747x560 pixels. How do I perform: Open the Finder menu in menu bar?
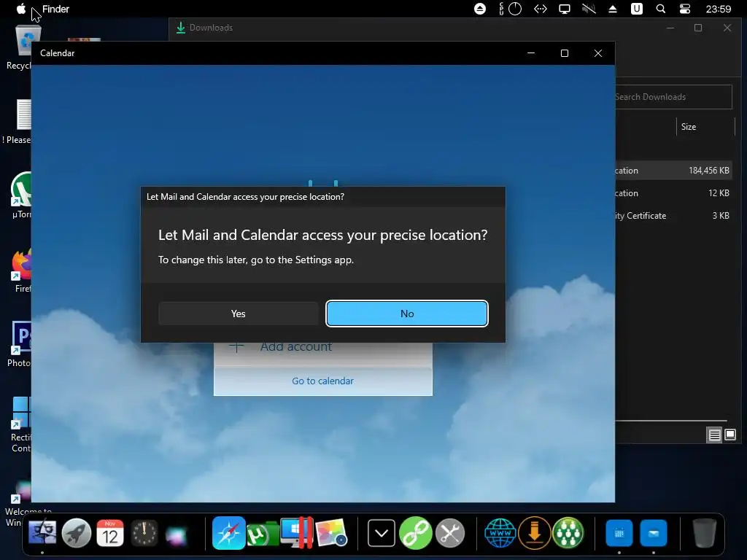(55, 9)
